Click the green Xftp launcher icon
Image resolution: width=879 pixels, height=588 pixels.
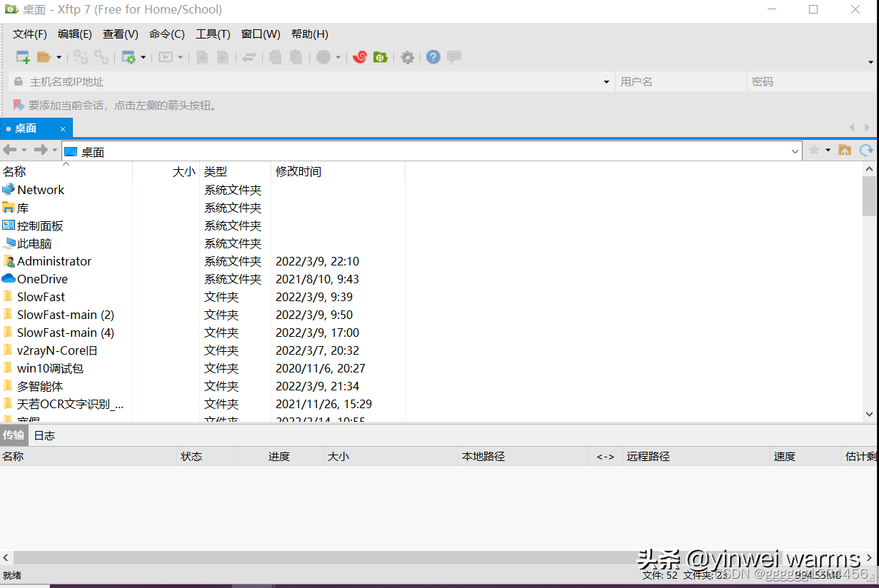(x=381, y=57)
